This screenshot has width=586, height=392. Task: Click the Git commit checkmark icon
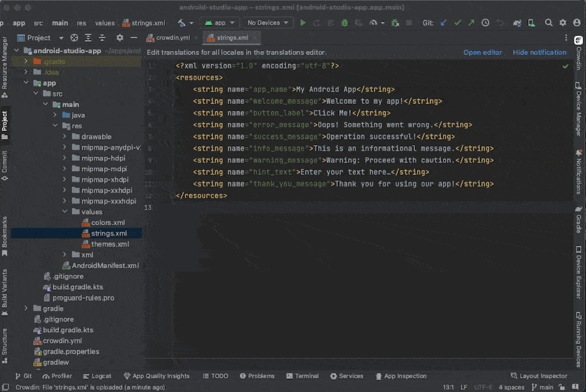[458, 23]
